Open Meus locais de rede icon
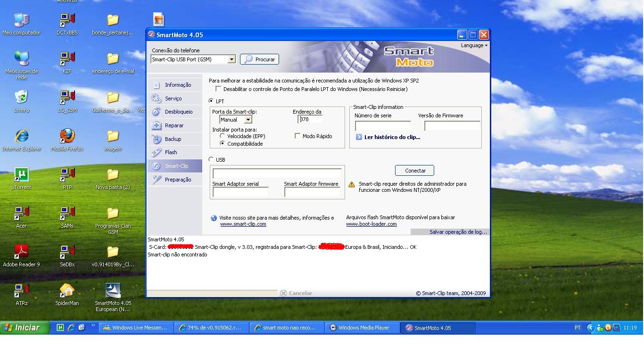 (x=21, y=66)
